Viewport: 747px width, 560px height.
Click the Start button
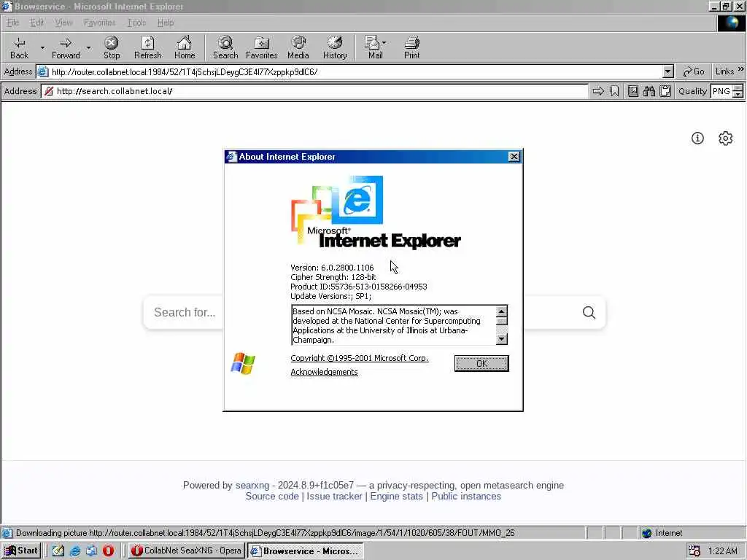point(21,551)
